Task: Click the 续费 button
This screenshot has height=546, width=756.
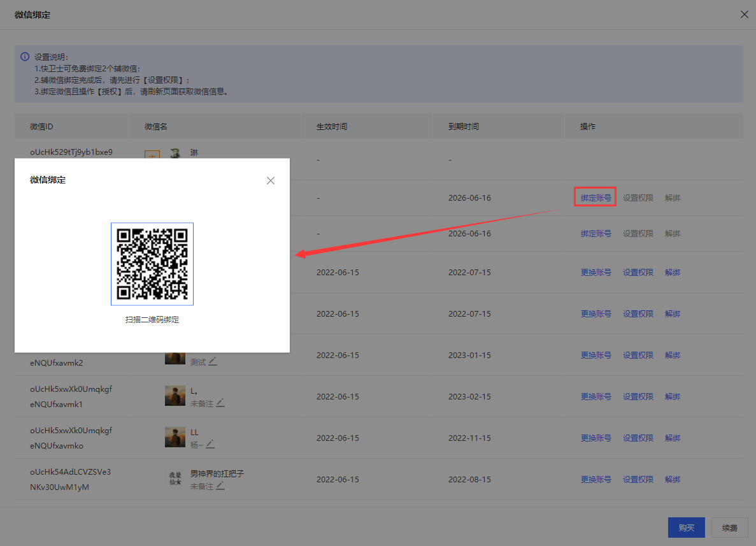Action: click(x=729, y=528)
